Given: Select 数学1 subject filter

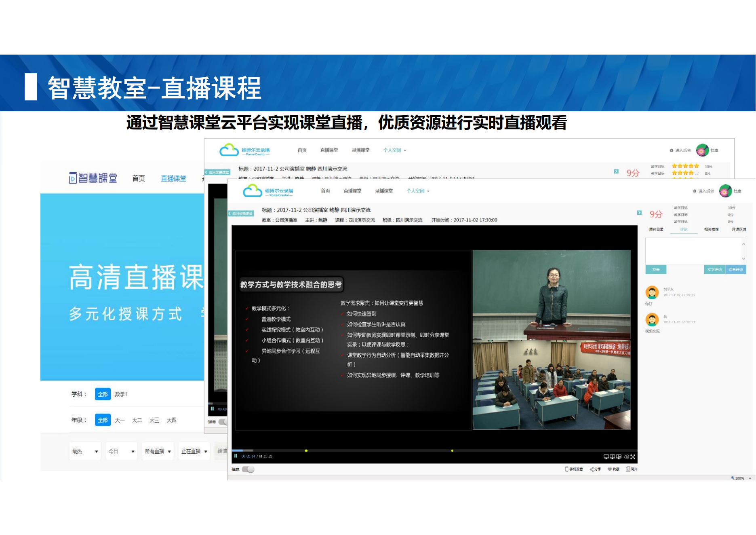Looking at the screenshot, I should pyautogui.click(x=121, y=394).
